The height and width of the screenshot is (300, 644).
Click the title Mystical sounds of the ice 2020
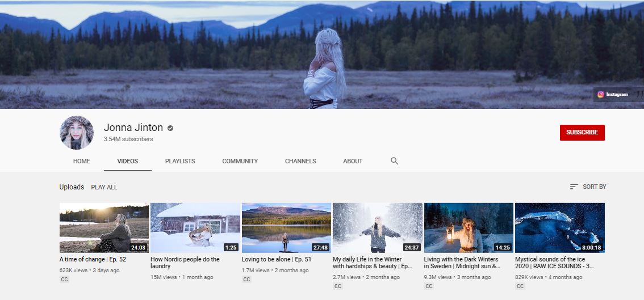coord(554,263)
